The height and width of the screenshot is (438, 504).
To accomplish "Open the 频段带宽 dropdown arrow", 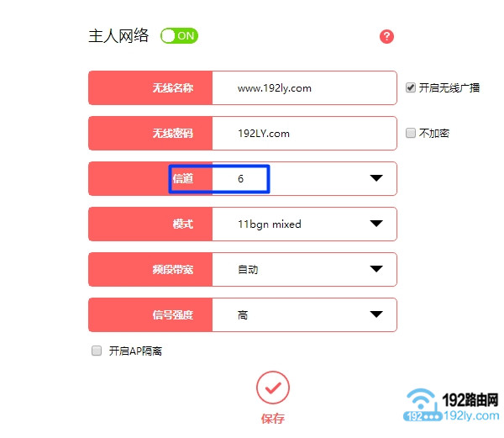I will (376, 269).
